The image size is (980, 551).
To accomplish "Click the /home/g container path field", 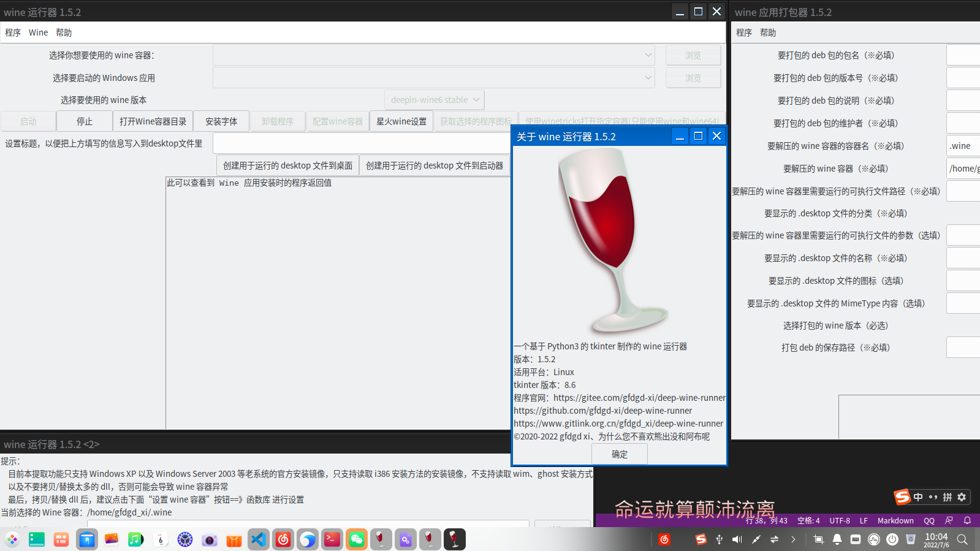I will 963,169.
